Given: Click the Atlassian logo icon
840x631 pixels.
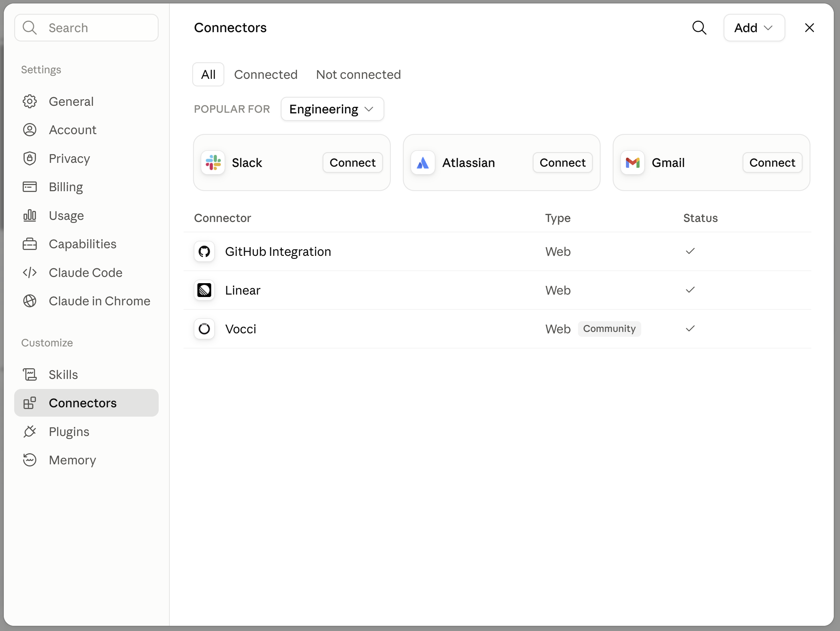Looking at the screenshot, I should pos(423,163).
